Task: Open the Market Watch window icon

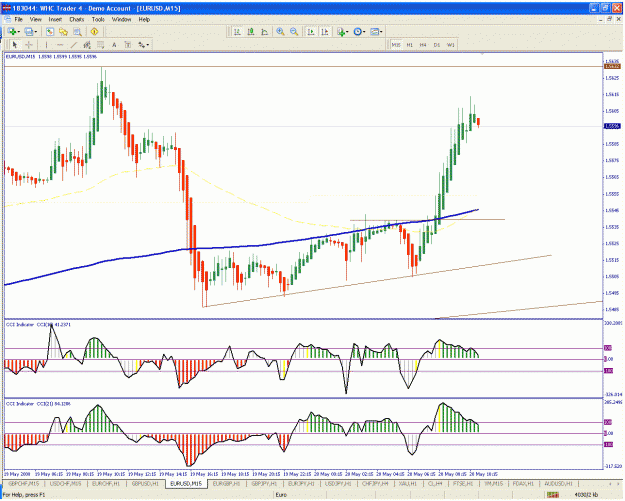Action: coord(50,31)
